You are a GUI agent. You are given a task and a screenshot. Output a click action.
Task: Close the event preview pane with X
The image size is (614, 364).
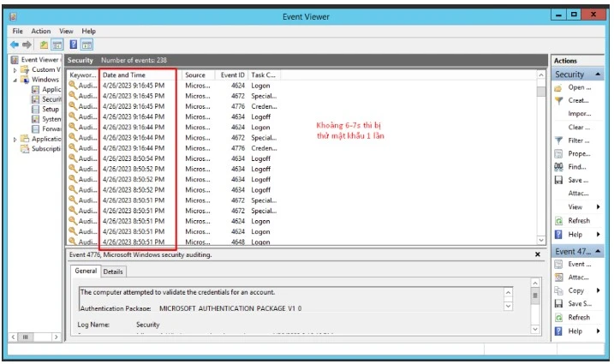[x=538, y=254]
